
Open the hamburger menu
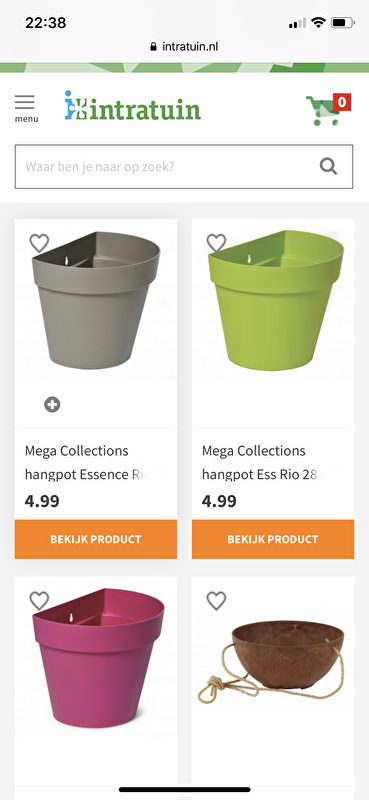click(25, 108)
